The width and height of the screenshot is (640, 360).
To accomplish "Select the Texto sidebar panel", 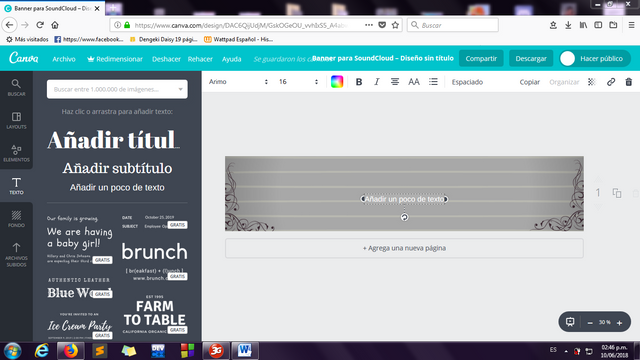I will (x=16, y=186).
